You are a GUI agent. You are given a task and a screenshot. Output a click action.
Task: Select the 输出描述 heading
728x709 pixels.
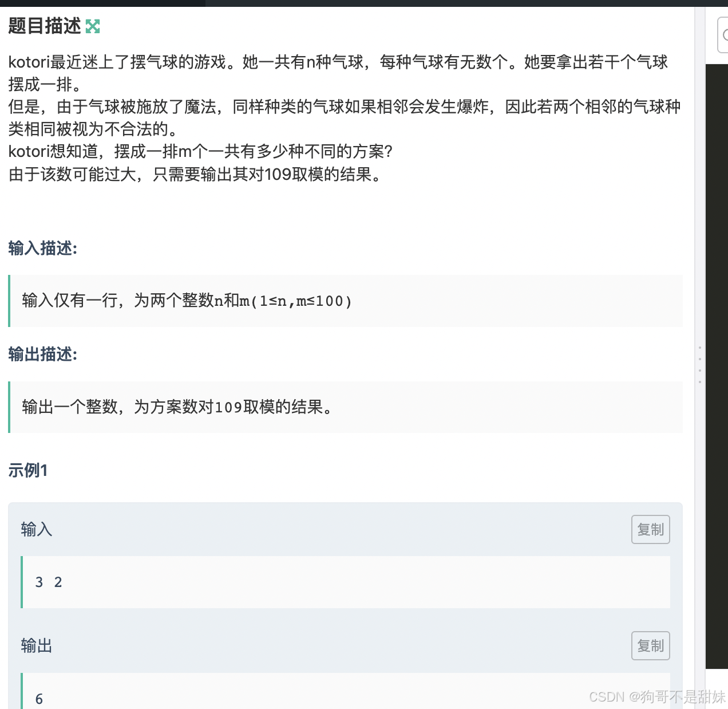point(43,354)
